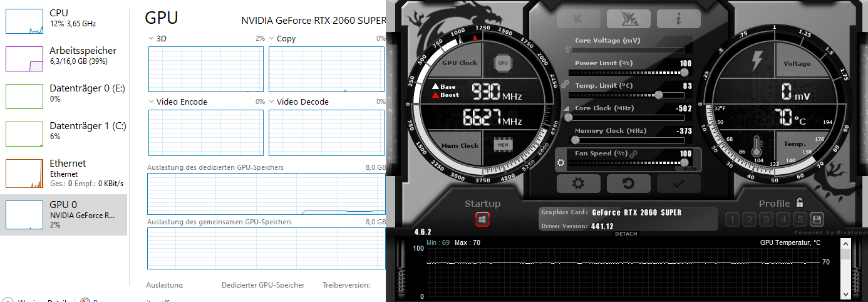Expand the Video Decode engine dropdown

(271, 102)
